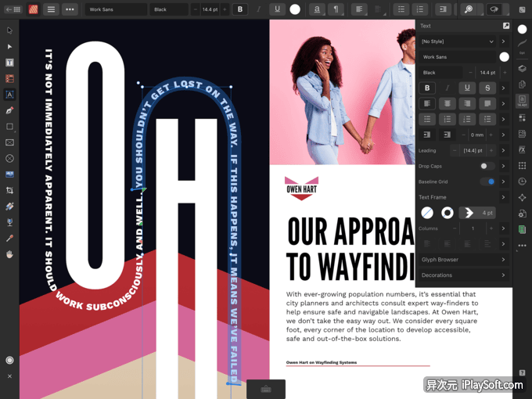This screenshot has height=399, width=532.
Task: Open the Layers studio icon on right
Action: click(x=522, y=68)
